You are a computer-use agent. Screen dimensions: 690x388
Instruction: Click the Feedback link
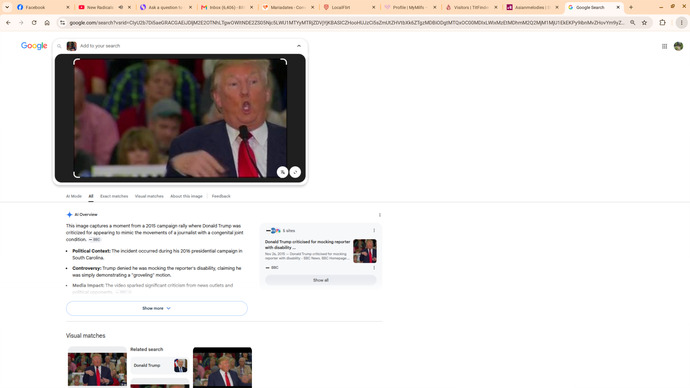point(221,196)
